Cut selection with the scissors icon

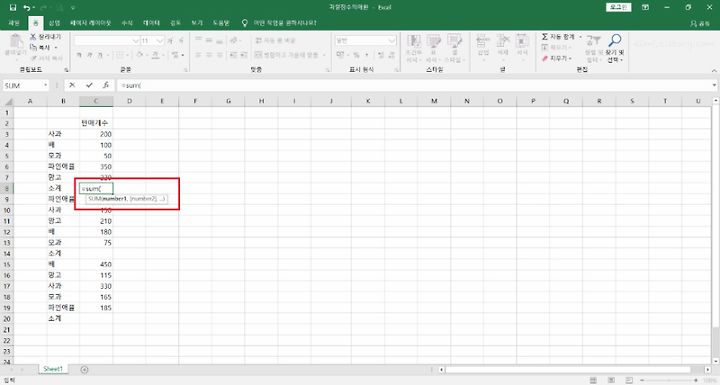(x=33, y=36)
